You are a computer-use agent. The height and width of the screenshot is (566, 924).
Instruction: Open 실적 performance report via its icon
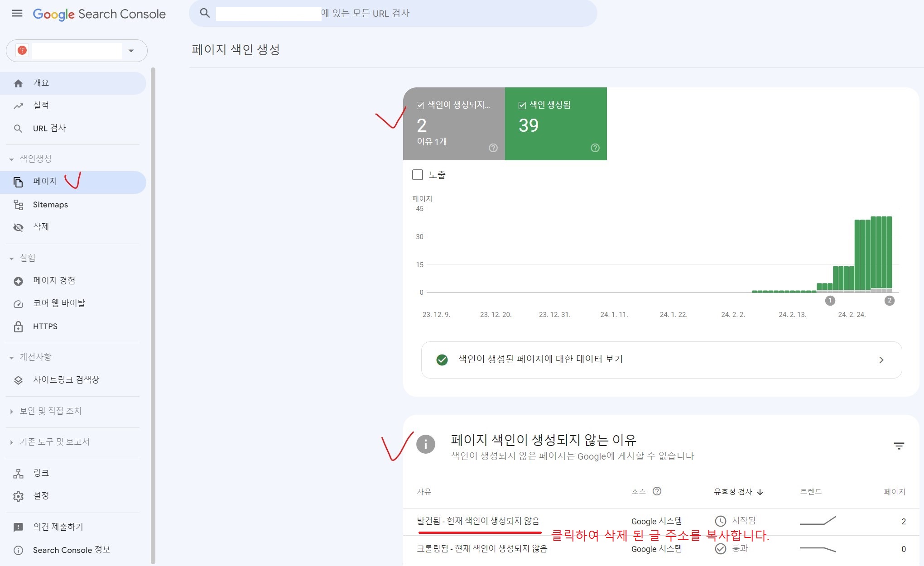(18, 106)
